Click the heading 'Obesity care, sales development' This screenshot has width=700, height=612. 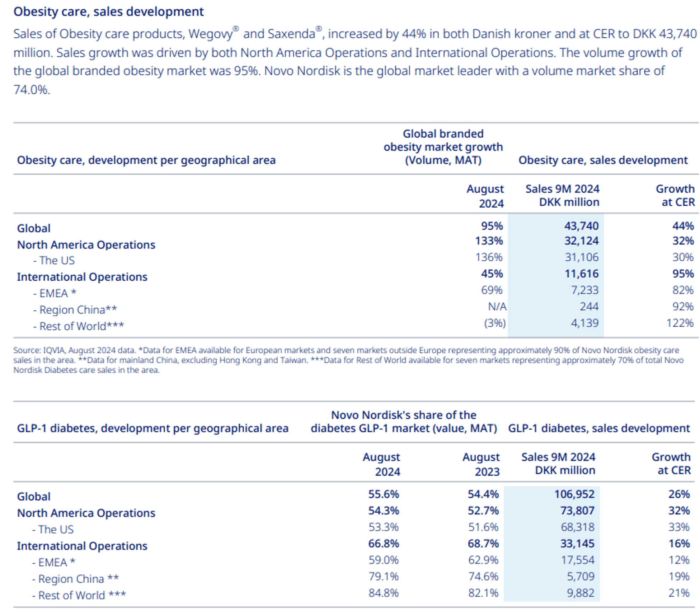[108, 11]
